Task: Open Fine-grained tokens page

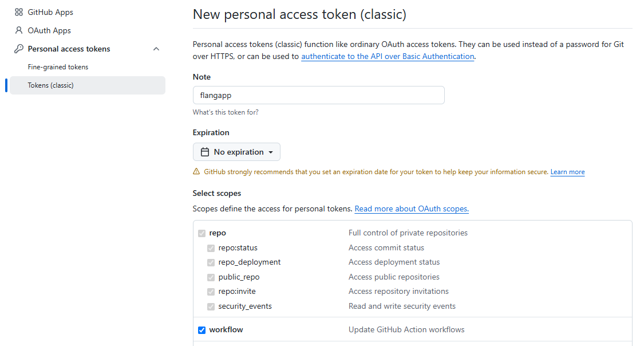Action: point(58,67)
